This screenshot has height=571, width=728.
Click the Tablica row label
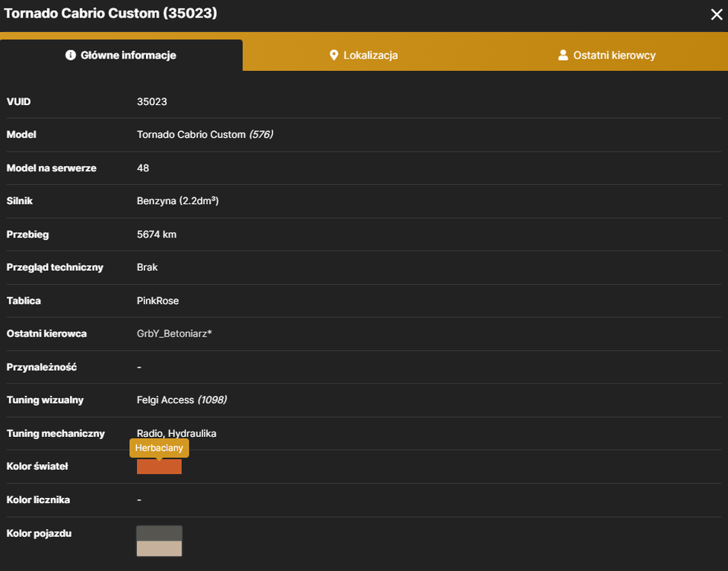pyautogui.click(x=24, y=301)
